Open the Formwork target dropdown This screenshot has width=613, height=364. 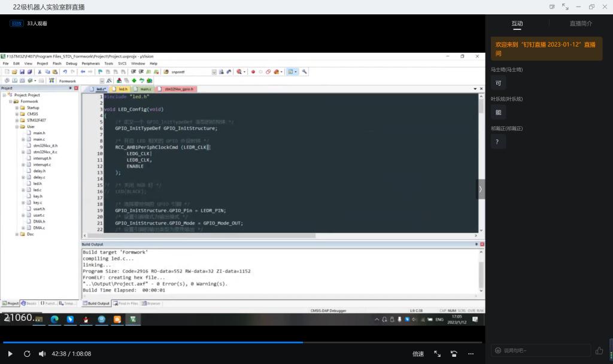102,81
